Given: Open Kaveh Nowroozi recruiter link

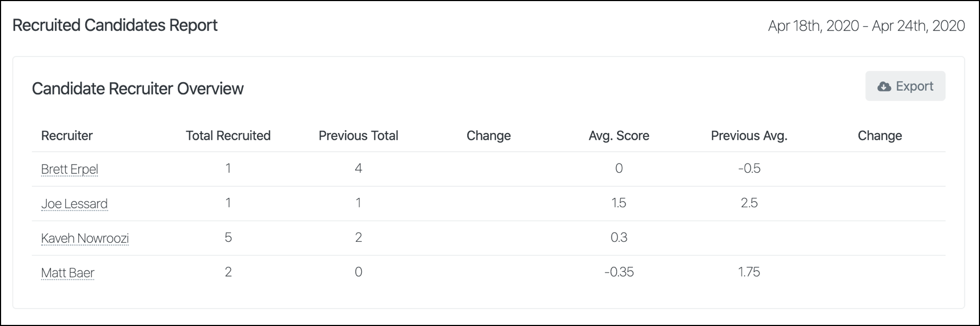Looking at the screenshot, I should pos(85,238).
